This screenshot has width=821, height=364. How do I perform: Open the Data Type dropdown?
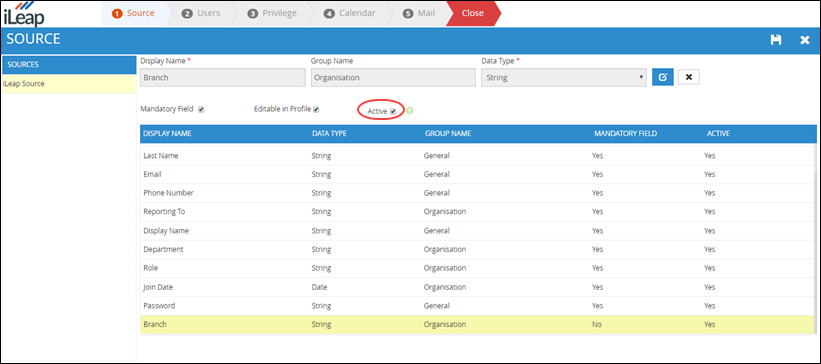pos(564,78)
